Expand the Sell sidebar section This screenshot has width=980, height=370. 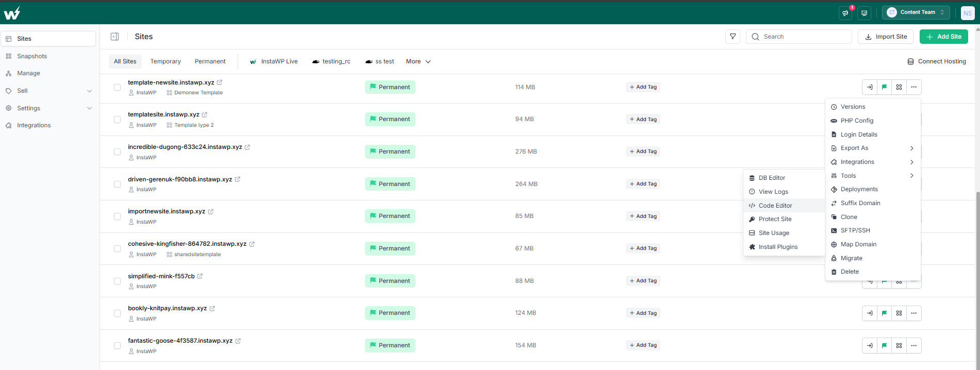[89, 91]
